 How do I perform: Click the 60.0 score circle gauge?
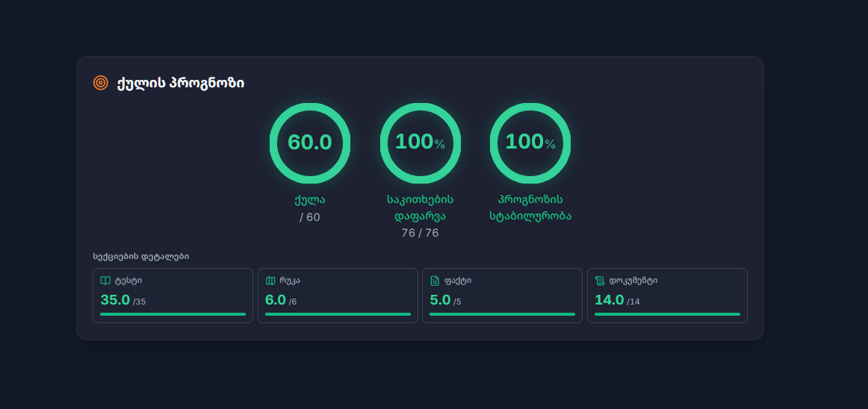310,143
